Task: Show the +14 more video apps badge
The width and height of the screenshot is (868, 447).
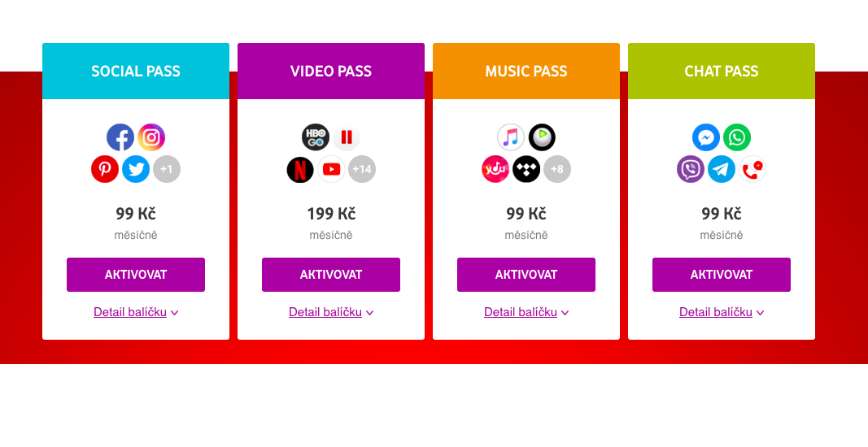Action: (362, 169)
